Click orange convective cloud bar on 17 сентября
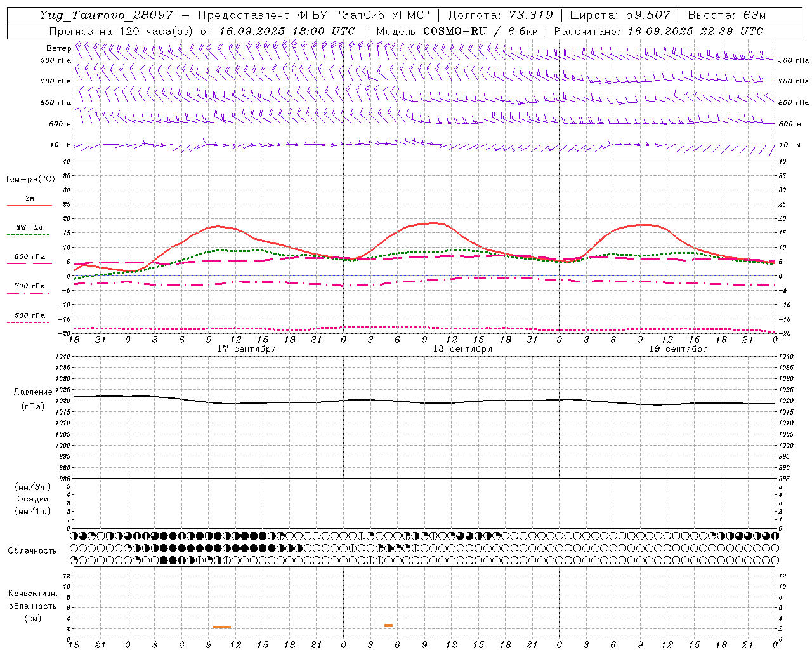Image resolution: width=812 pixels, height=650 pixels. (x=222, y=627)
